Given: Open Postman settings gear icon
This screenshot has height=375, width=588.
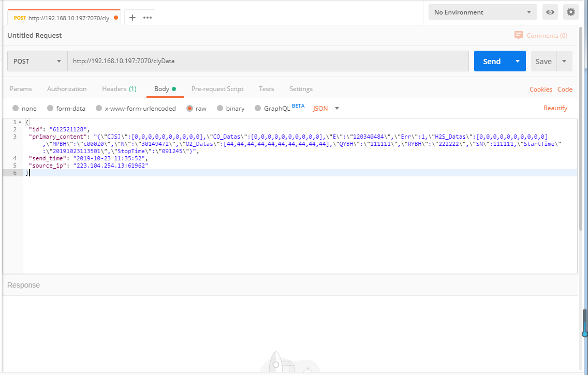Looking at the screenshot, I should 570,11.
